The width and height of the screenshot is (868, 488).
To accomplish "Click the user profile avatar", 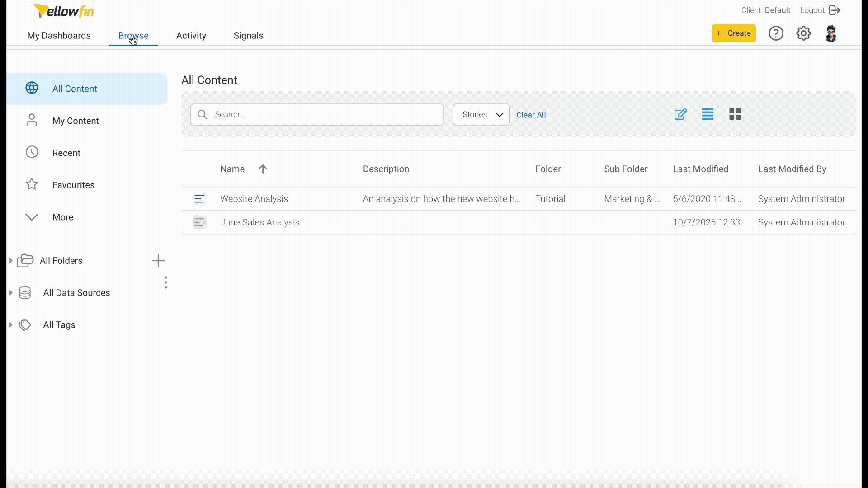I will tap(831, 33).
